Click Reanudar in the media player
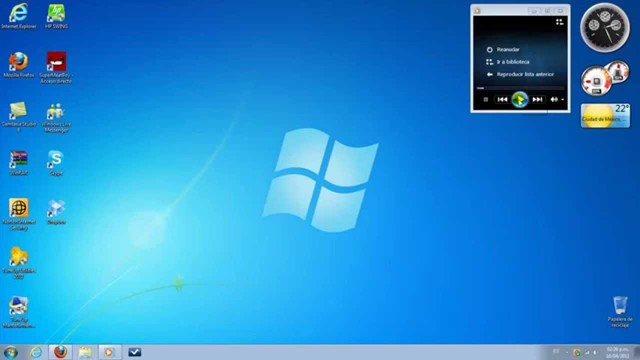 503,49
